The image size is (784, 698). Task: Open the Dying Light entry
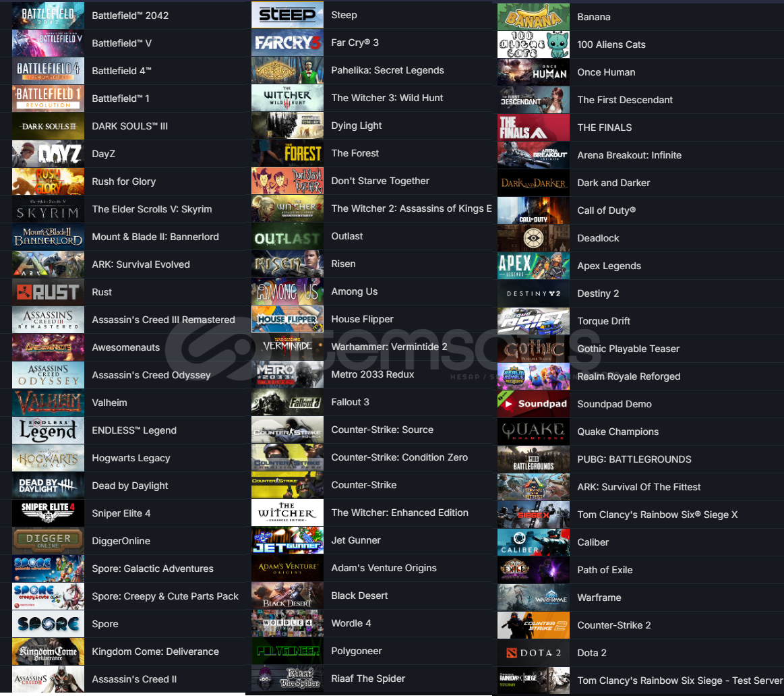[357, 125]
